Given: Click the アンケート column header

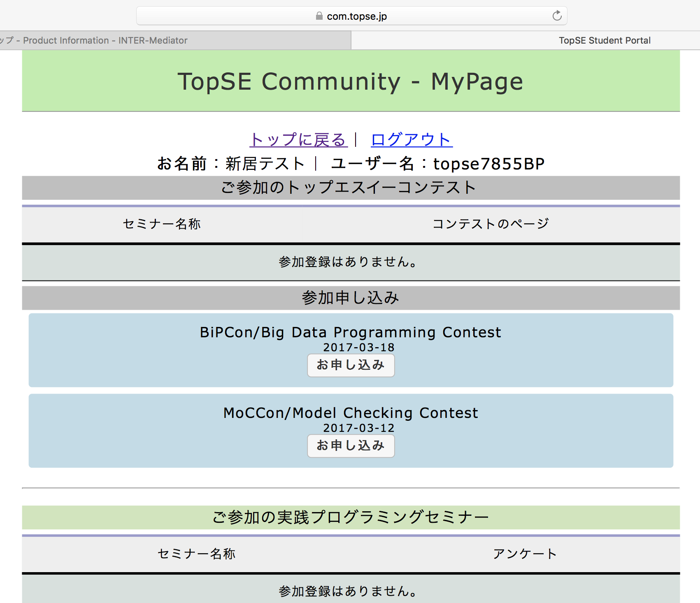Looking at the screenshot, I should point(525,554).
